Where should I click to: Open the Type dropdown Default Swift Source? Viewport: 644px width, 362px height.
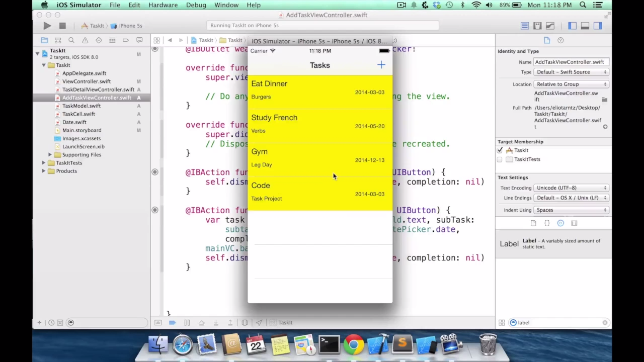(571, 72)
